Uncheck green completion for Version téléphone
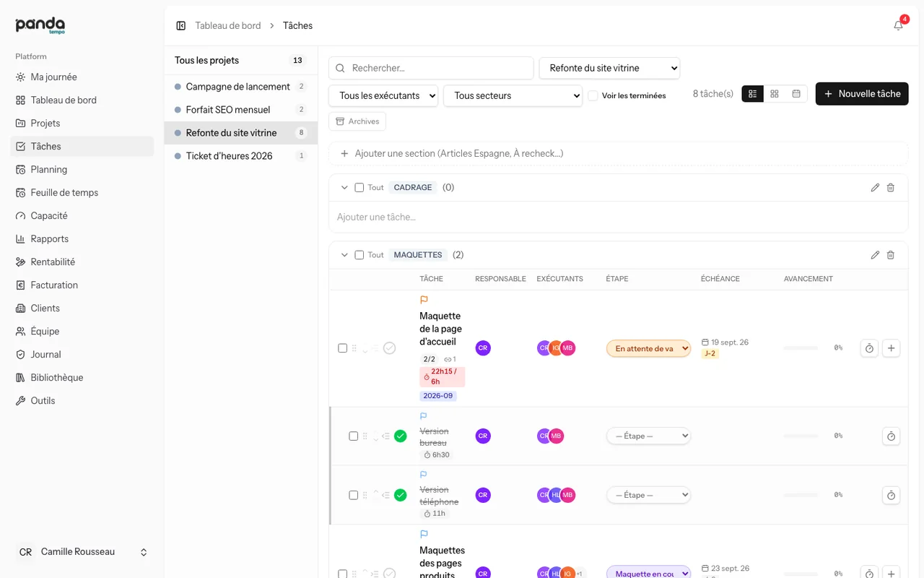Screen dimensions: 924x578 coord(401,496)
